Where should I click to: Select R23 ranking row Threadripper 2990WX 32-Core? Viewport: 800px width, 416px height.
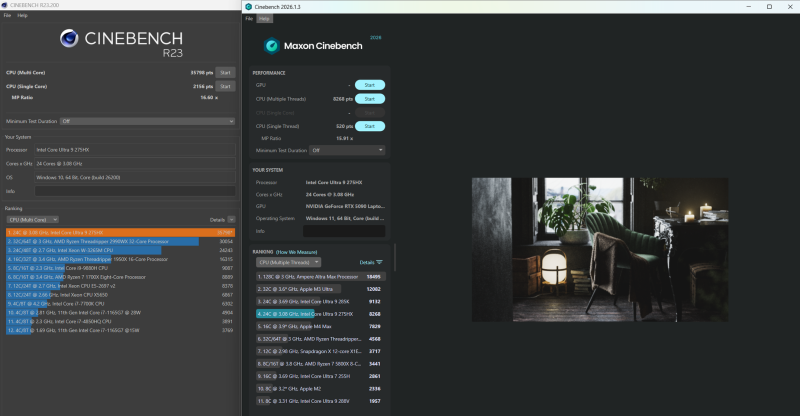point(120,241)
